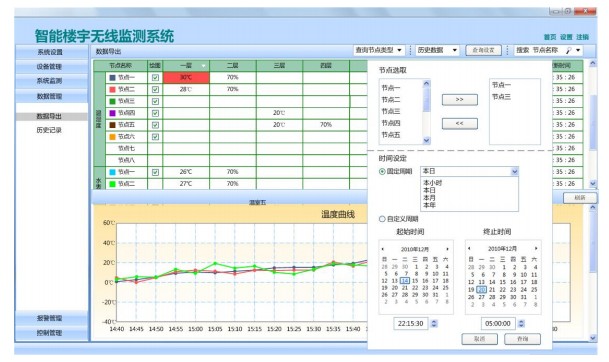609x362 pixels.
Task: Go to previous month in 起始时间 calendar
Action: click(x=383, y=249)
